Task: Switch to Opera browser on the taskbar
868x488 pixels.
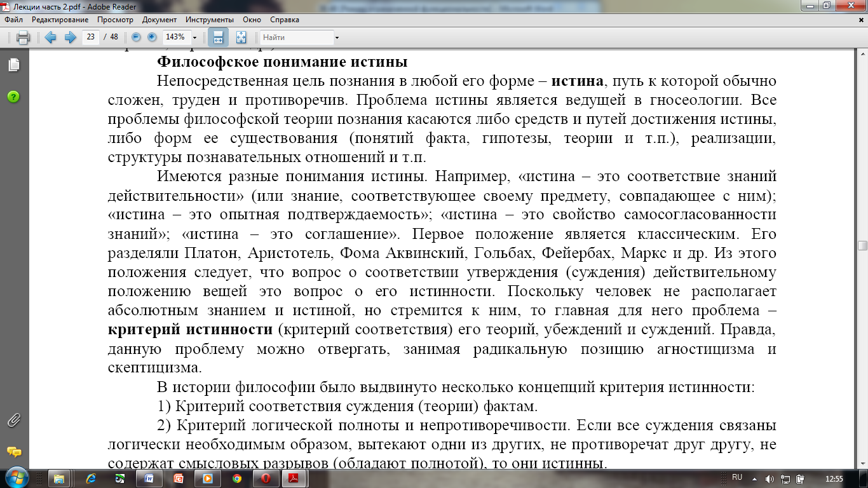Action: point(266,478)
